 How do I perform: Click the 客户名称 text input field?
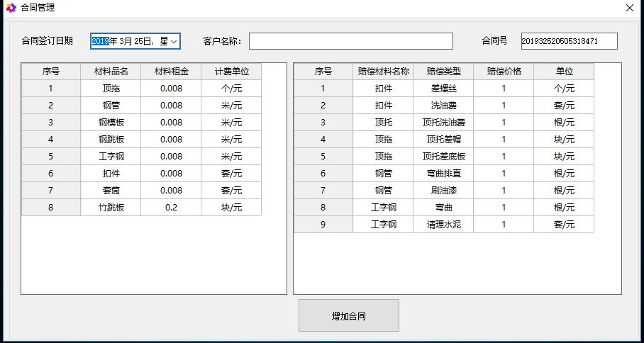[350, 41]
